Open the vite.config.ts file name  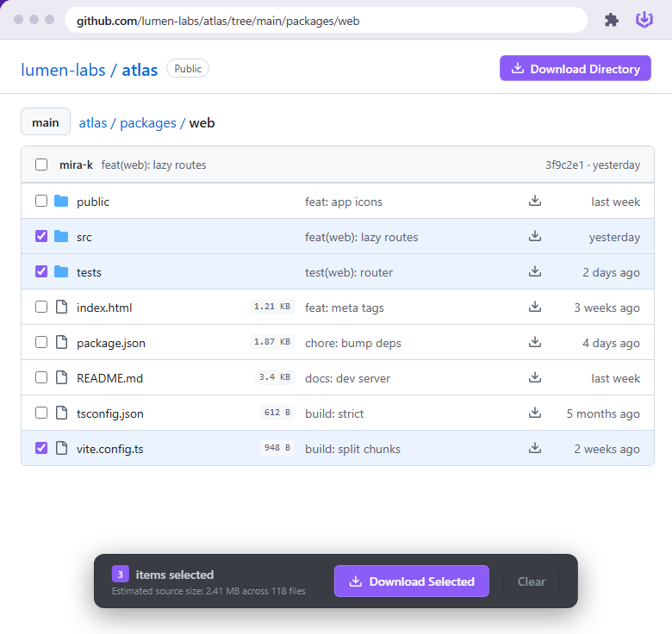(x=109, y=449)
